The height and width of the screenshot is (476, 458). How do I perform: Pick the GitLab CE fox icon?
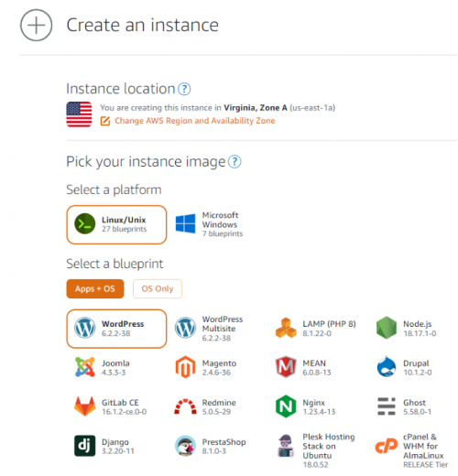point(85,406)
